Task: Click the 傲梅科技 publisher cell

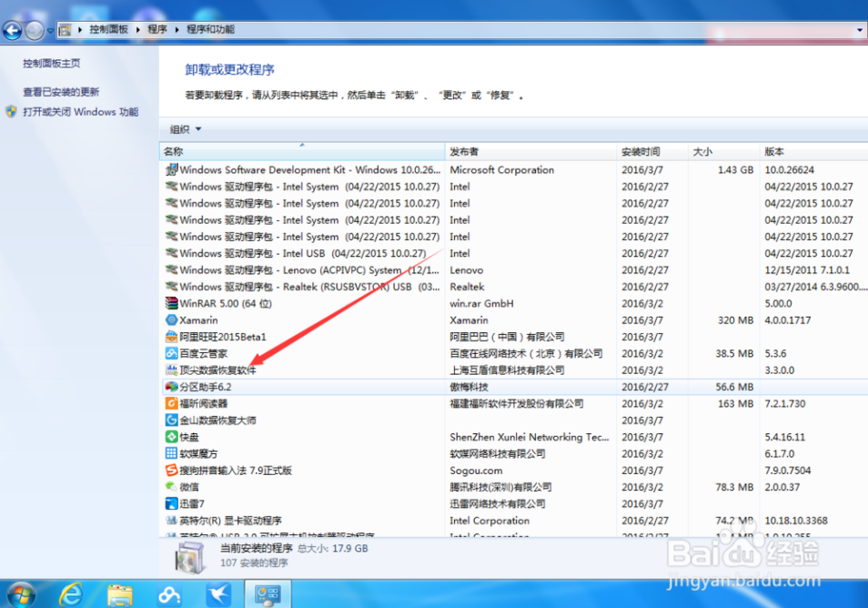Action: tap(469, 387)
